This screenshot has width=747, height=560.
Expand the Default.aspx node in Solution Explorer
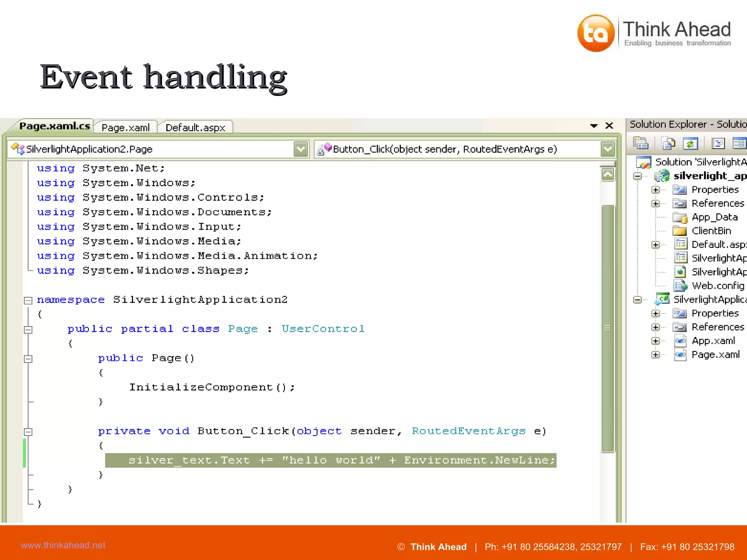click(655, 245)
